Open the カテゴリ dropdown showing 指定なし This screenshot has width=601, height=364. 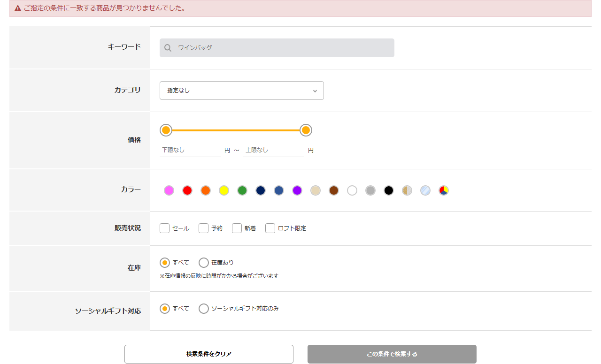242,91
